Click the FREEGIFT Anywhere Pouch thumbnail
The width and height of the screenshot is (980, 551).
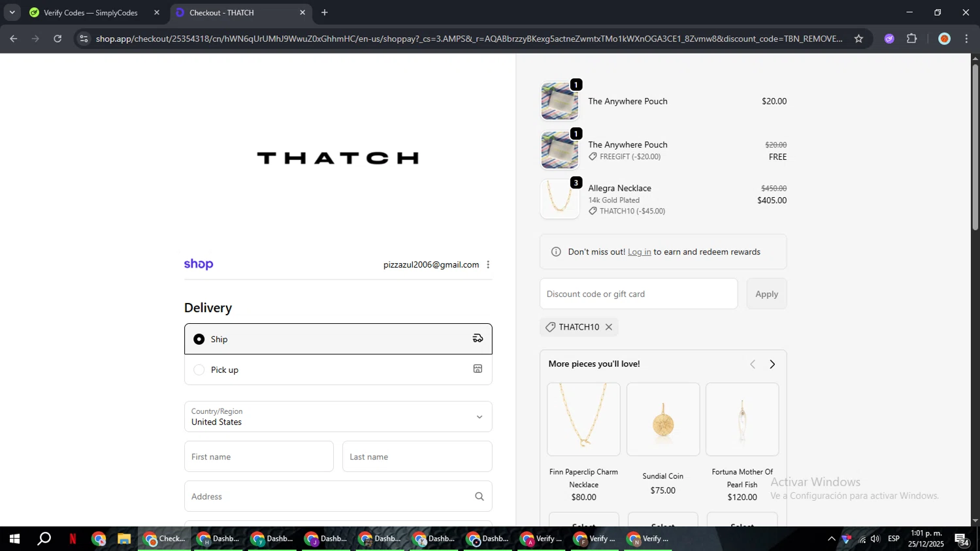pyautogui.click(x=560, y=150)
